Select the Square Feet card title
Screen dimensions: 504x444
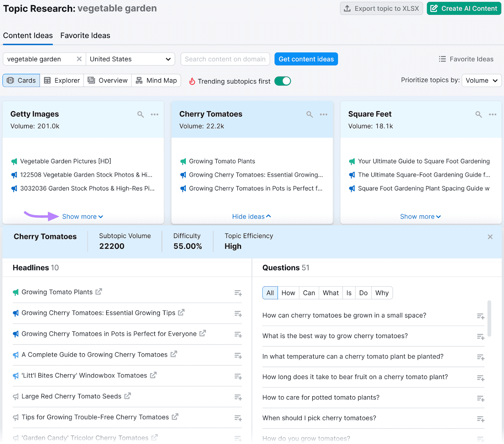370,114
